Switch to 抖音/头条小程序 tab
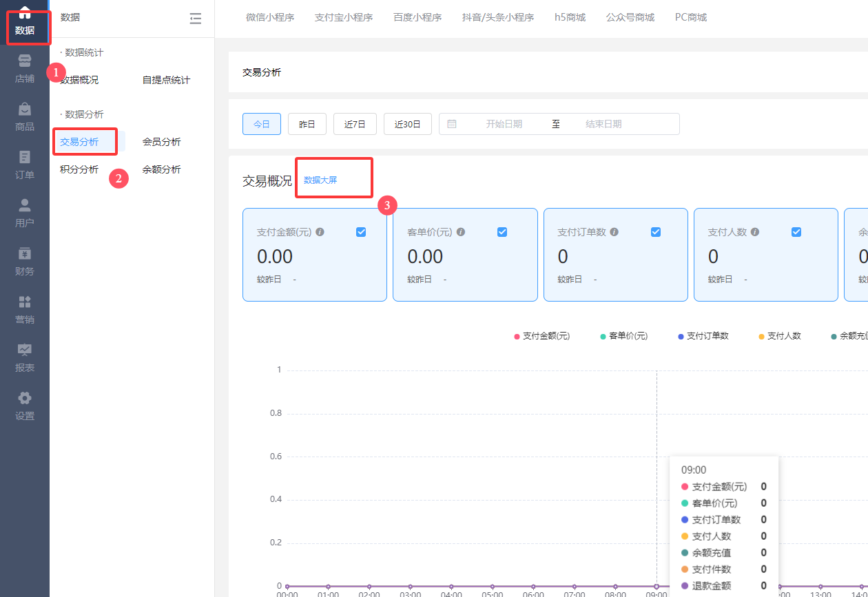The width and height of the screenshot is (868, 597). click(498, 17)
